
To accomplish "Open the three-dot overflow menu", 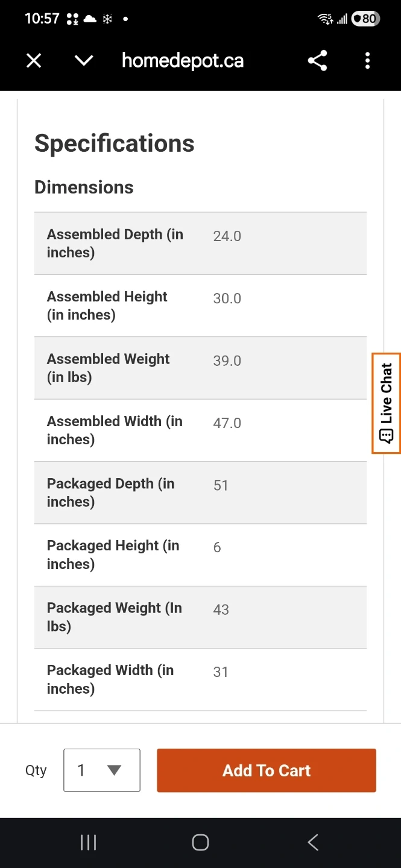I will pyautogui.click(x=367, y=60).
